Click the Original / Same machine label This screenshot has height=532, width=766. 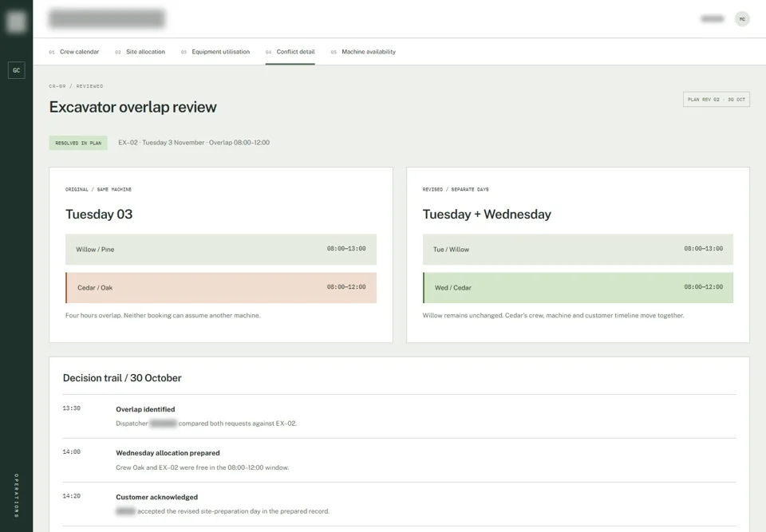(x=98, y=190)
